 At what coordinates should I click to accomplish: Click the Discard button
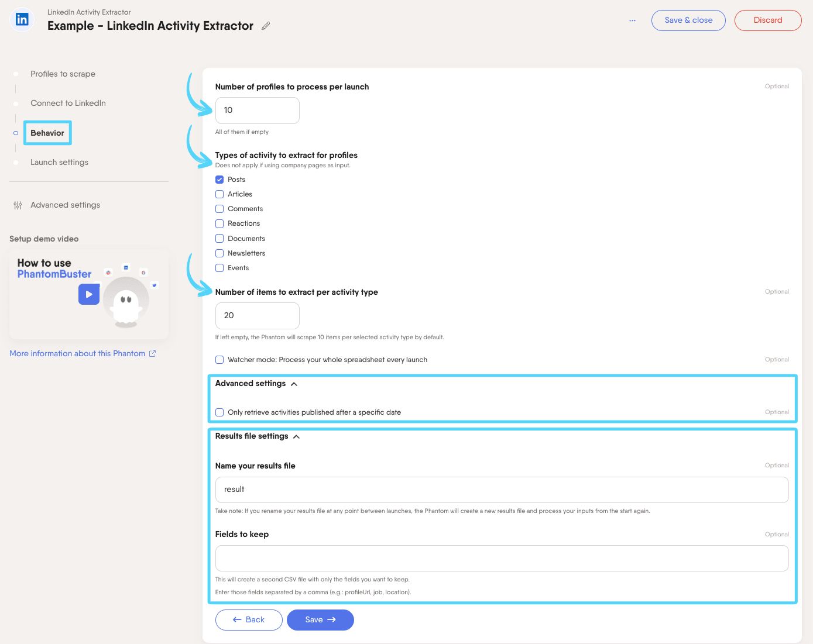[768, 20]
